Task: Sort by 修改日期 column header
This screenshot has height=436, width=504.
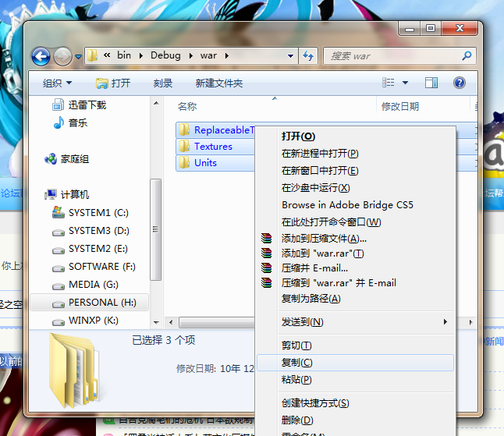Action: (x=400, y=106)
